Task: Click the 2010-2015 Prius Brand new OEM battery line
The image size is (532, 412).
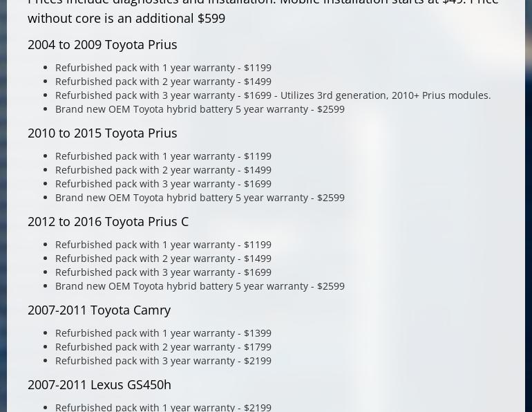Action: coord(200,198)
